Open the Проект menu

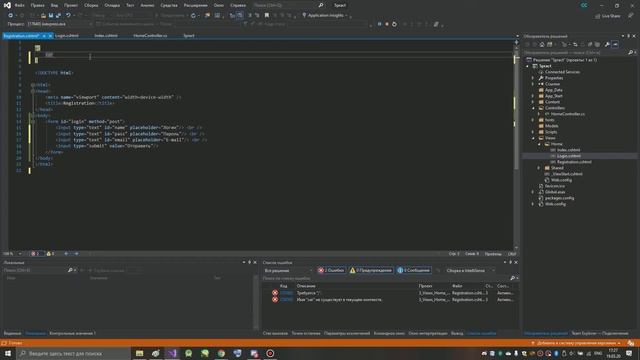[x=71, y=5]
